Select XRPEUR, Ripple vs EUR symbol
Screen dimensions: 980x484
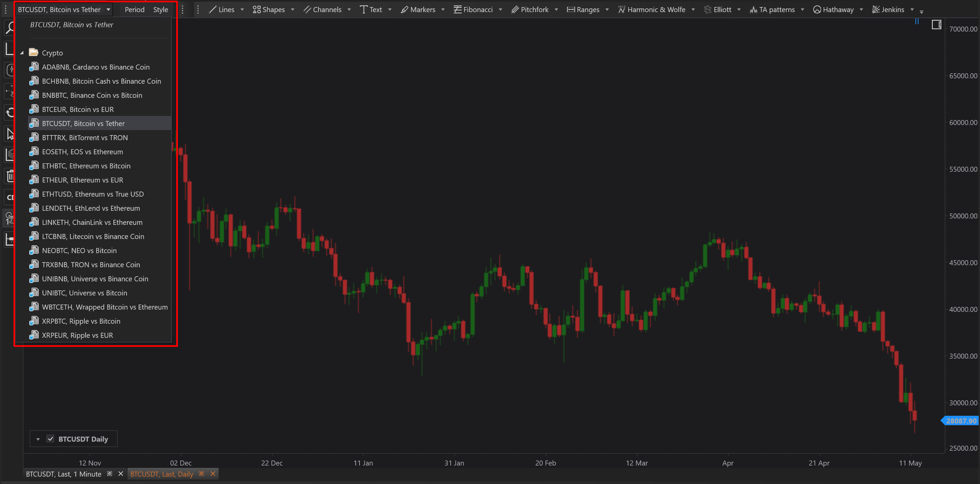(x=77, y=335)
